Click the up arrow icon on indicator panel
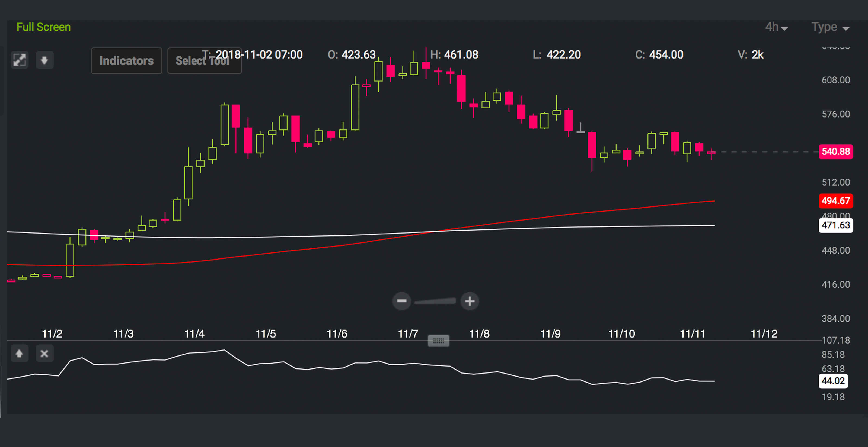868x447 pixels. [19, 354]
